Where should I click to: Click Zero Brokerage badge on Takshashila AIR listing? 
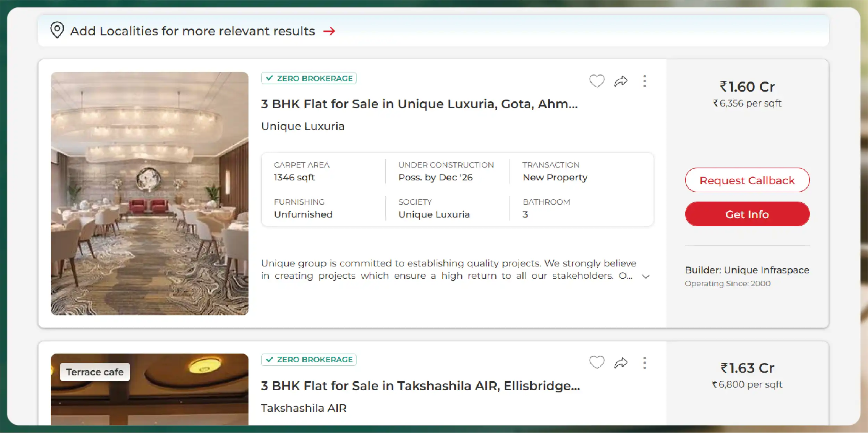(309, 359)
